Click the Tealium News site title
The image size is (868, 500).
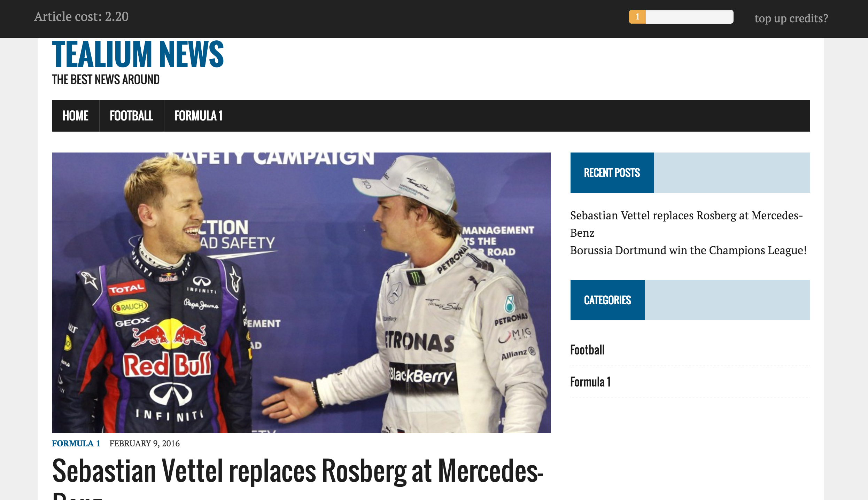138,54
